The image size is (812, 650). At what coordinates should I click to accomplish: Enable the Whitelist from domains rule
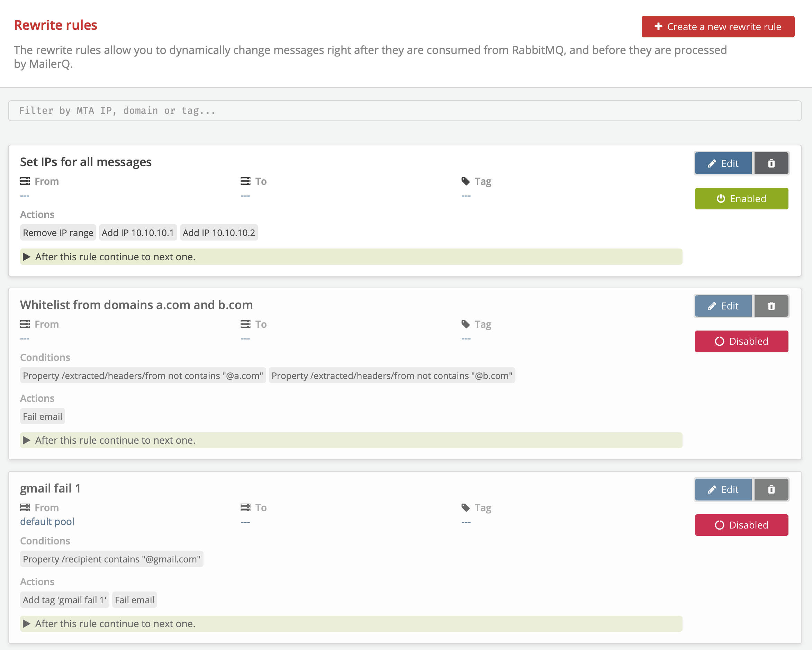741,342
